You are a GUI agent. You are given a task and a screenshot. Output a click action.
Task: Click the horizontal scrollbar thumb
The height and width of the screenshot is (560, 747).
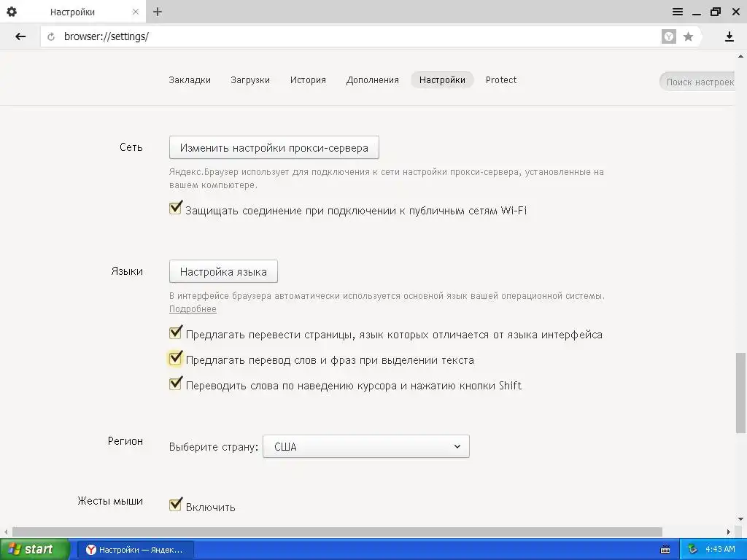(337, 532)
